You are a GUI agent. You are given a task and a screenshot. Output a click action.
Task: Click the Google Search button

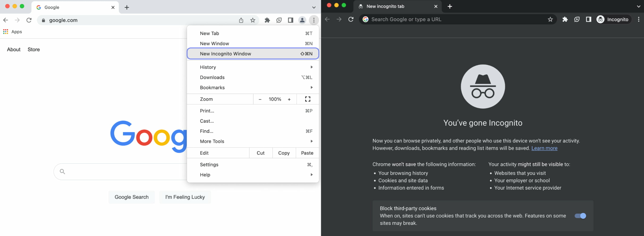(132, 197)
